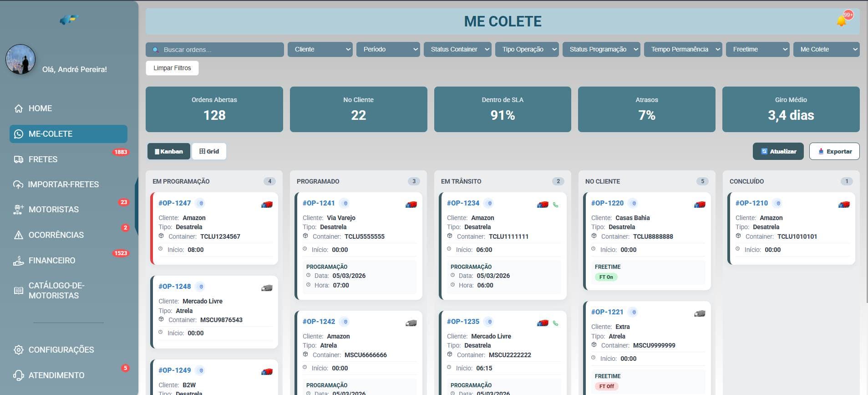Click the Buscar ordens search field
The width and height of the screenshot is (868, 395).
[x=215, y=50]
